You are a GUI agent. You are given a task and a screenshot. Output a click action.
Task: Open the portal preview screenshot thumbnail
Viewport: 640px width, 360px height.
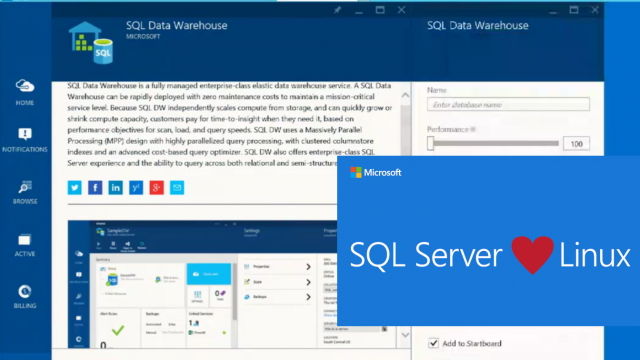point(203,284)
